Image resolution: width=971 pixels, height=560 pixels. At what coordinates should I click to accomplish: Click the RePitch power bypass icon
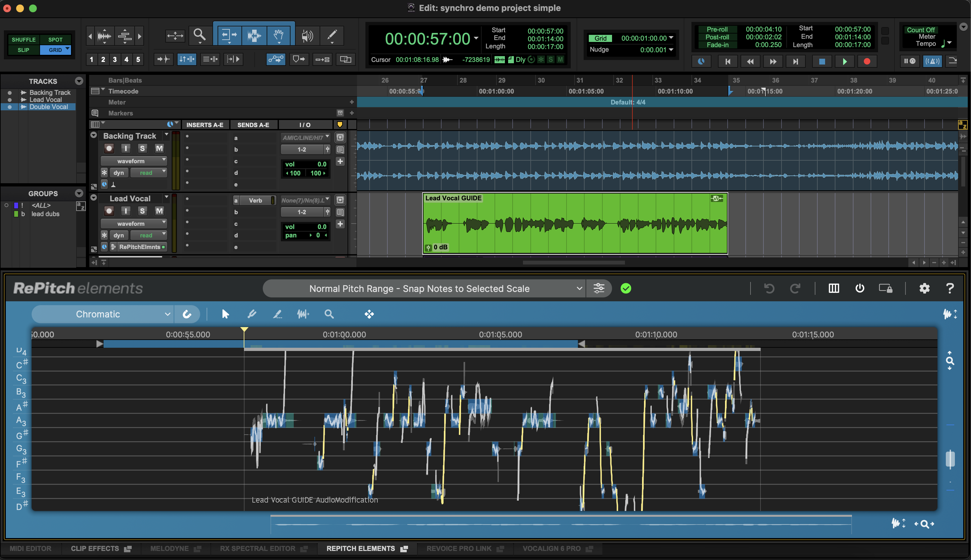click(859, 288)
